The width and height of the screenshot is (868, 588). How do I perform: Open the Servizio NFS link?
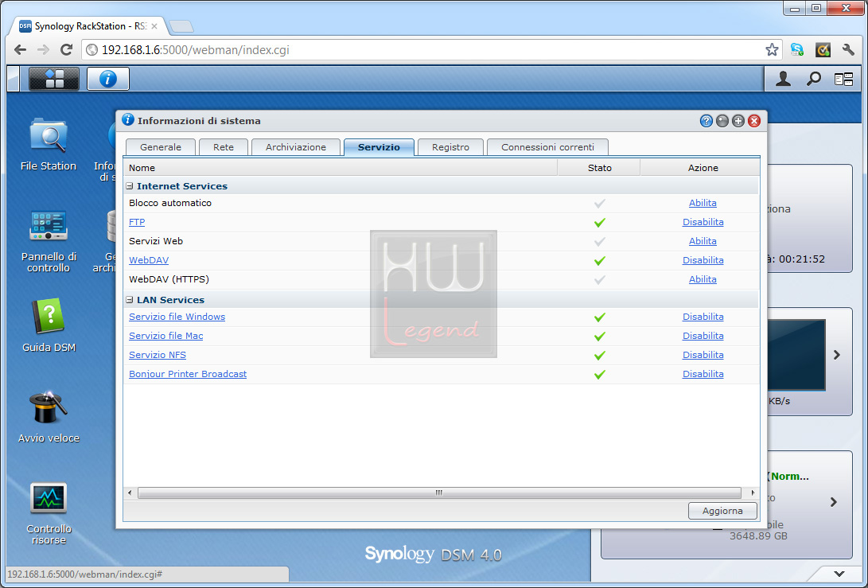(158, 355)
